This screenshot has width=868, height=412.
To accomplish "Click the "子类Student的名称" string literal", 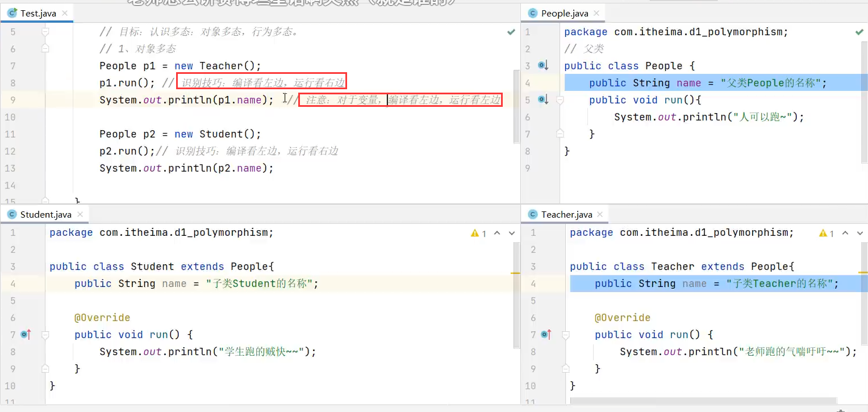I will 259,284.
